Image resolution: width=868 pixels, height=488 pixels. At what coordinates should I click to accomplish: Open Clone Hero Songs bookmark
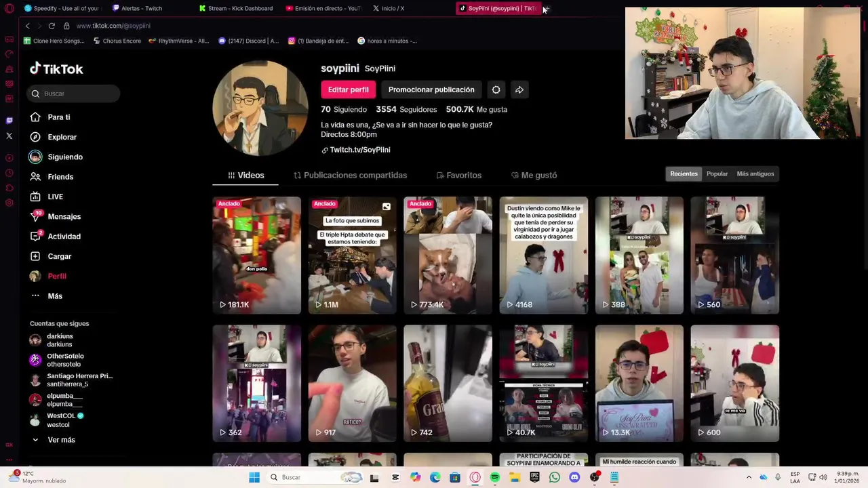click(54, 41)
